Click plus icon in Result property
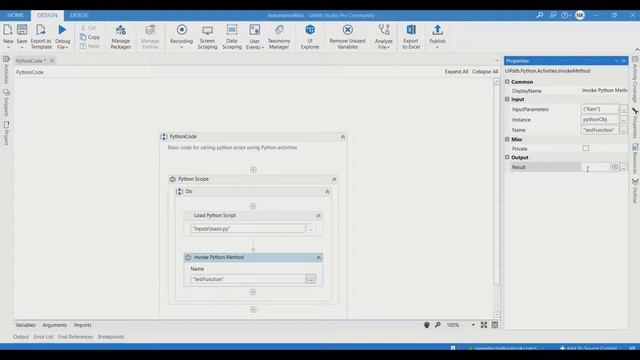 coord(614,167)
